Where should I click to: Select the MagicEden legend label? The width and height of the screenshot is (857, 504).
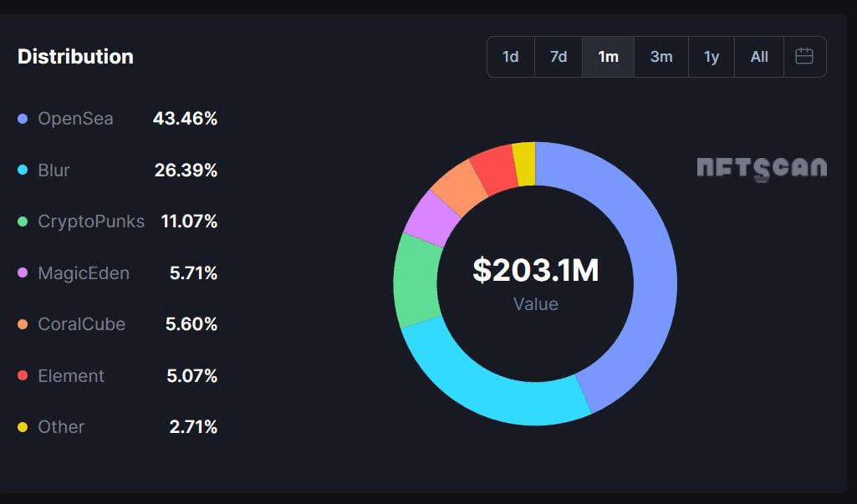coord(84,272)
